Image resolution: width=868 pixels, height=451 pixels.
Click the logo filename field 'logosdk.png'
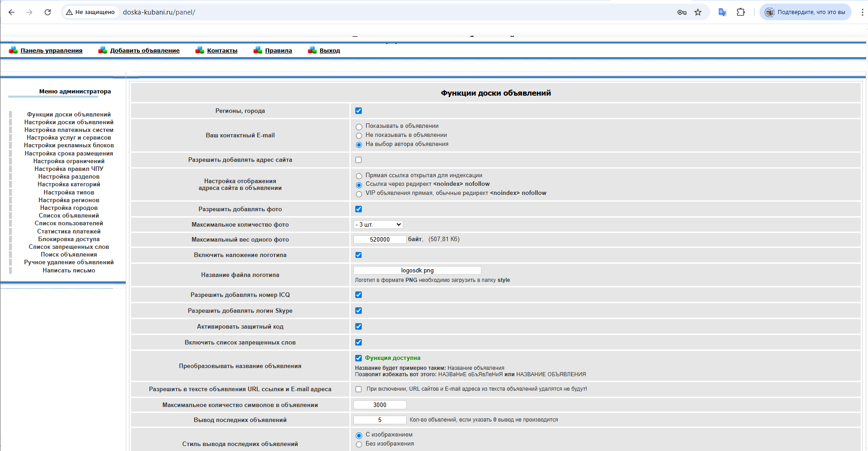tap(417, 270)
